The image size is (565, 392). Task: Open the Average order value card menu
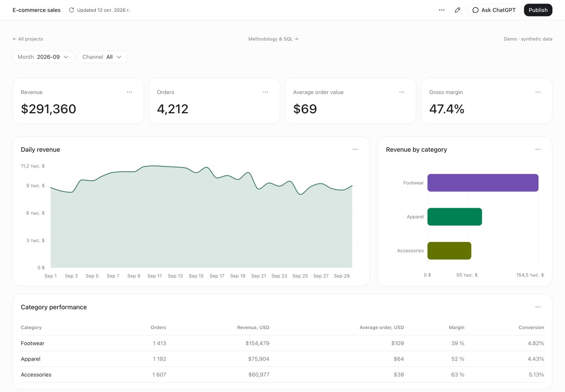tap(402, 92)
